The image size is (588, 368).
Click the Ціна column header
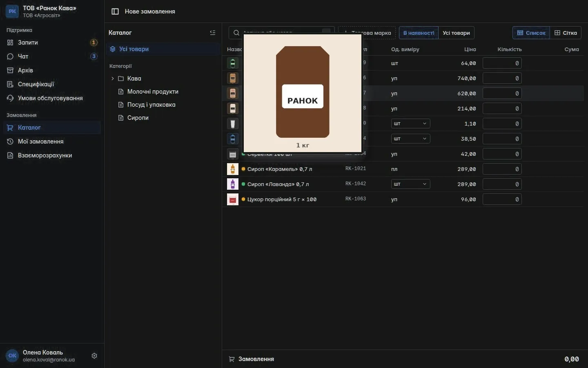tap(470, 49)
